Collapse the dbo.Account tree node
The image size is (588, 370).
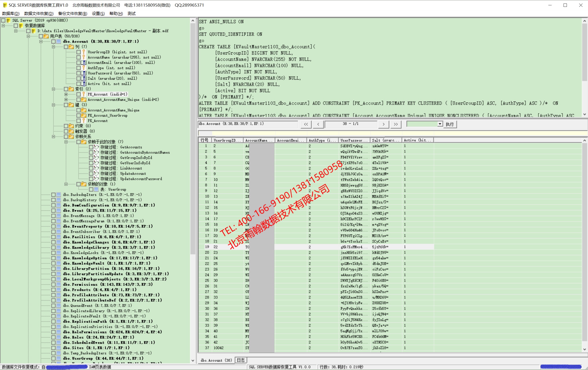(x=41, y=42)
